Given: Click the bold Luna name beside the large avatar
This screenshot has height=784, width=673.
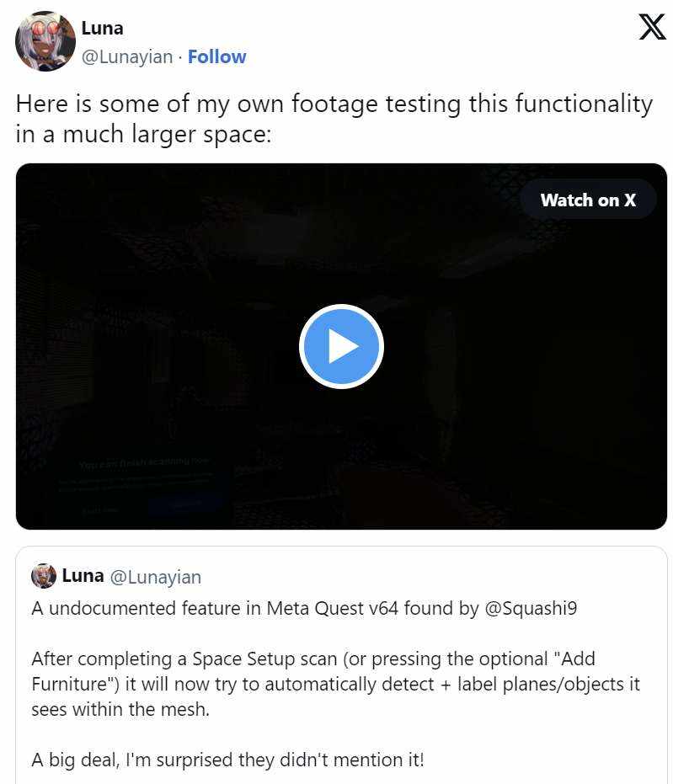Looking at the screenshot, I should (102, 28).
